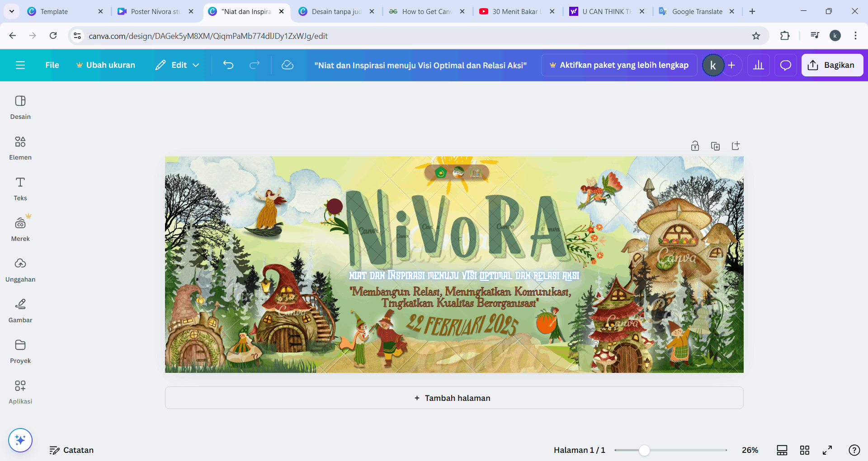This screenshot has width=868, height=461.
Task: Toggle the page lock icon
Action: click(x=695, y=146)
